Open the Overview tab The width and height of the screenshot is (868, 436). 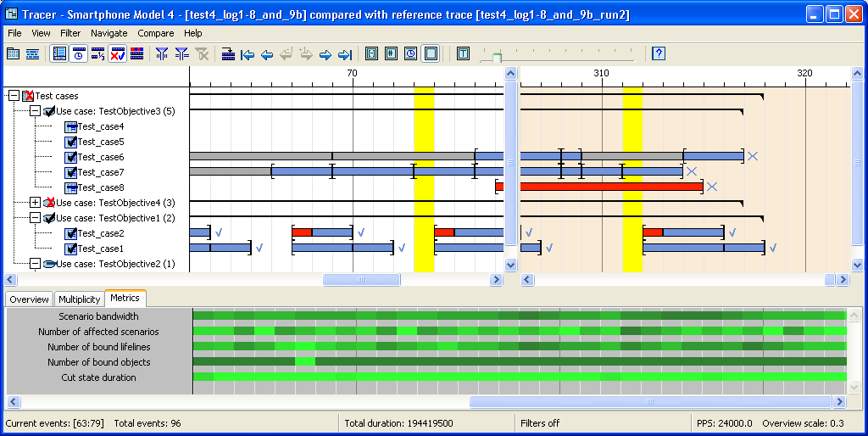29,299
